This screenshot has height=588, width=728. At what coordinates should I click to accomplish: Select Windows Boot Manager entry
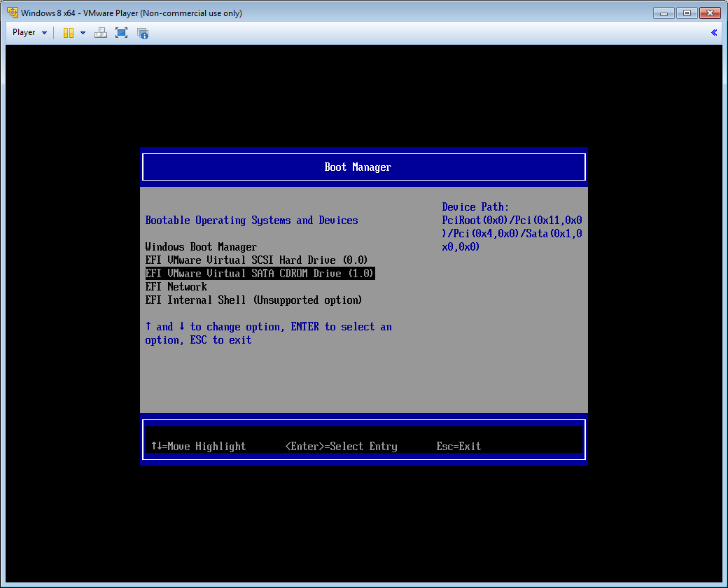(x=201, y=246)
